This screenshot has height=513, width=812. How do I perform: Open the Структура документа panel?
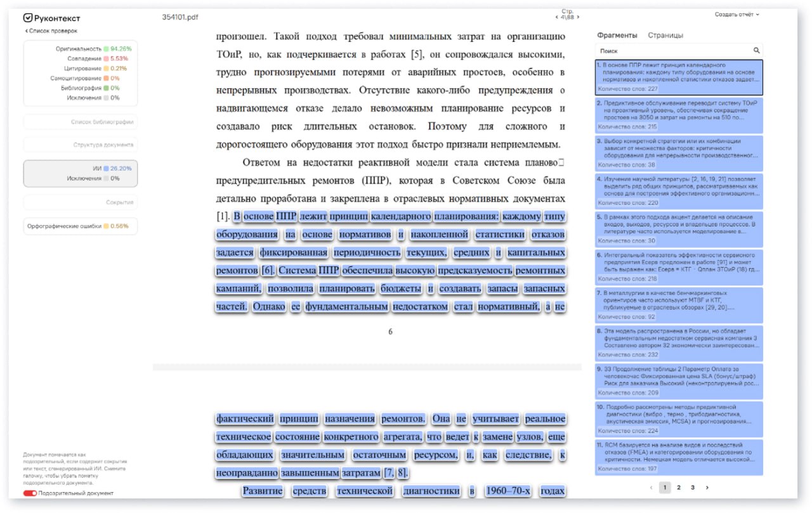tap(81, 145)
